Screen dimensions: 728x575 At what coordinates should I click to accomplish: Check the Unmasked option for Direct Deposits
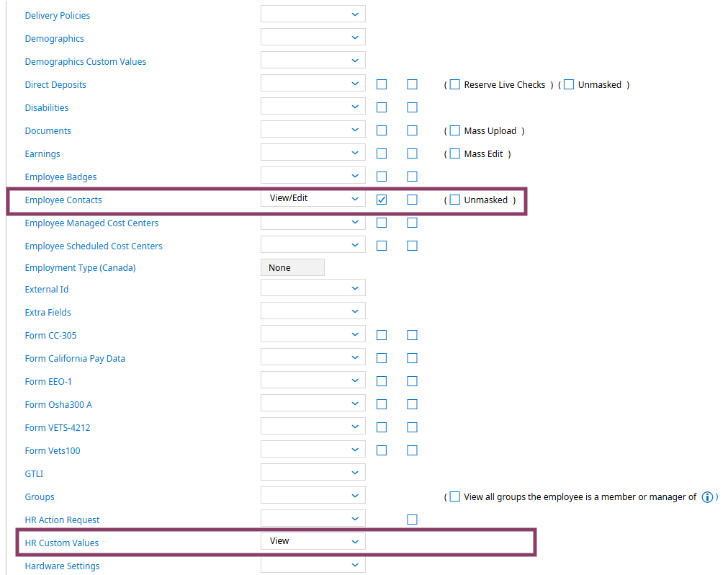click(x=569, y=84)
